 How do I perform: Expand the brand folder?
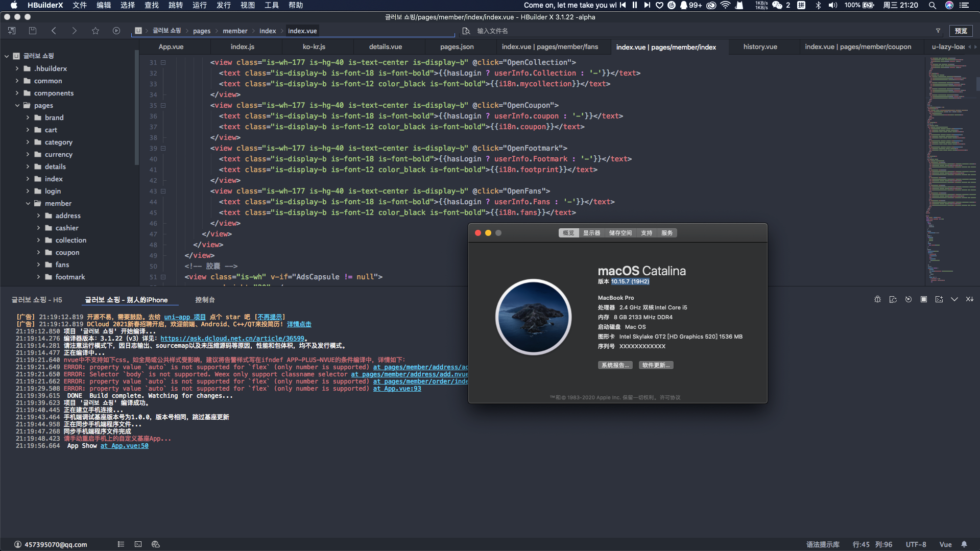coord(28,117)
